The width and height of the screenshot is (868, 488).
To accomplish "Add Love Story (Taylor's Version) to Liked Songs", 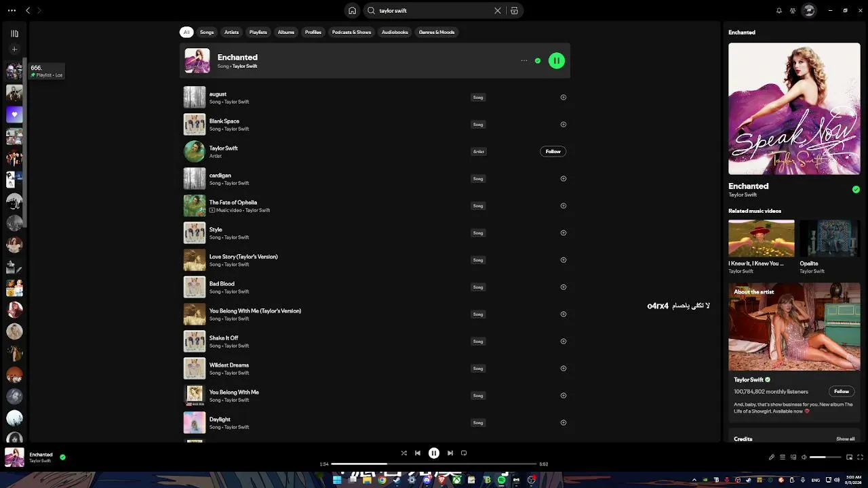I will [x=564, y=260].
